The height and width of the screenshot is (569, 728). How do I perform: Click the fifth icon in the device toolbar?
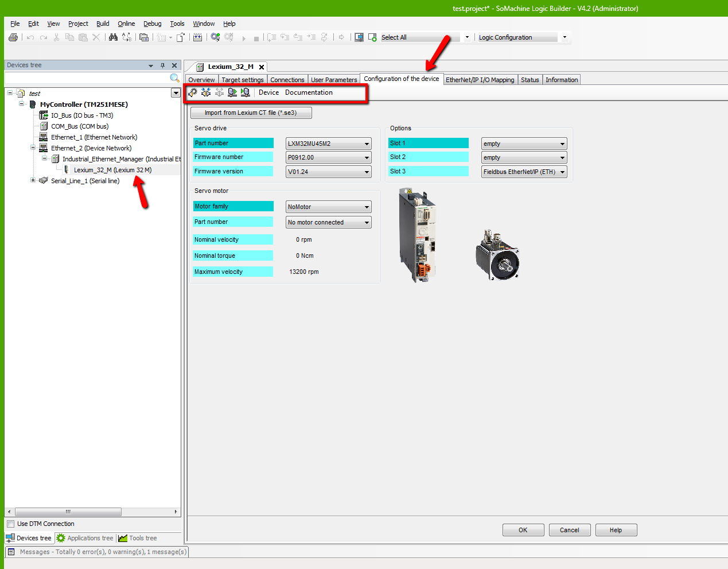click(246, 92)
